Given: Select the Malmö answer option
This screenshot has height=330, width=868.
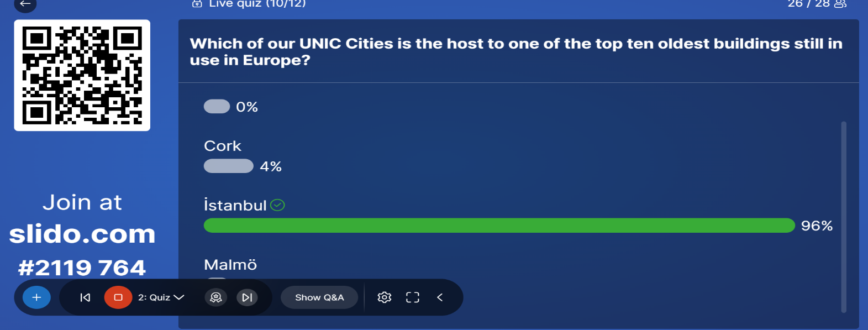Looking at the screenshot, I should [230, 265].
